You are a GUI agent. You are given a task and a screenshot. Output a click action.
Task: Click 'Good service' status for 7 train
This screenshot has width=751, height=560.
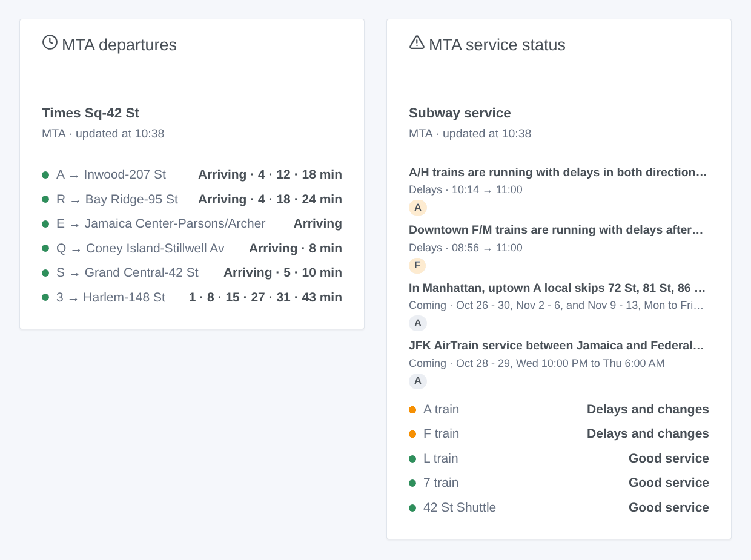click(669, 483)
